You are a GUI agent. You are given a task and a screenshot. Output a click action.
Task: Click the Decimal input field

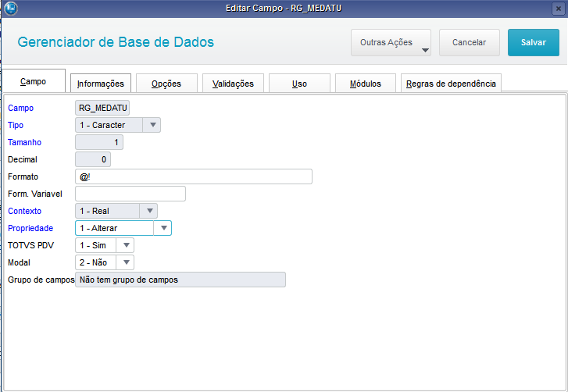(x=93, y=159)
